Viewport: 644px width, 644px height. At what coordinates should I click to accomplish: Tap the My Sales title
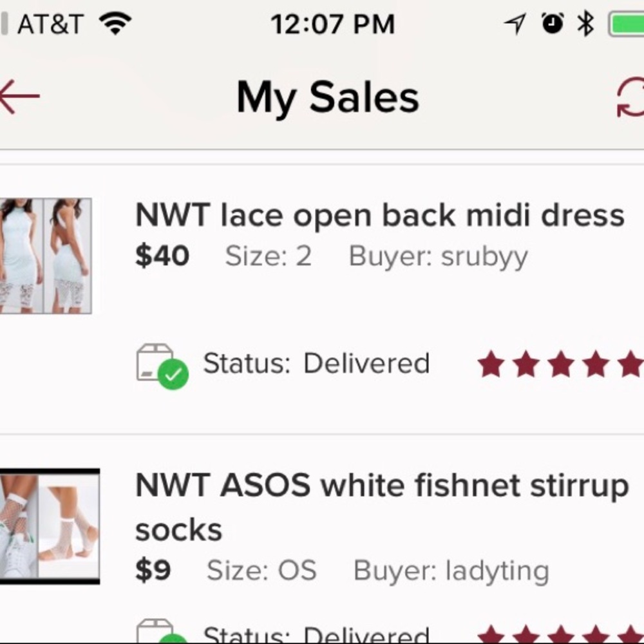327,98
